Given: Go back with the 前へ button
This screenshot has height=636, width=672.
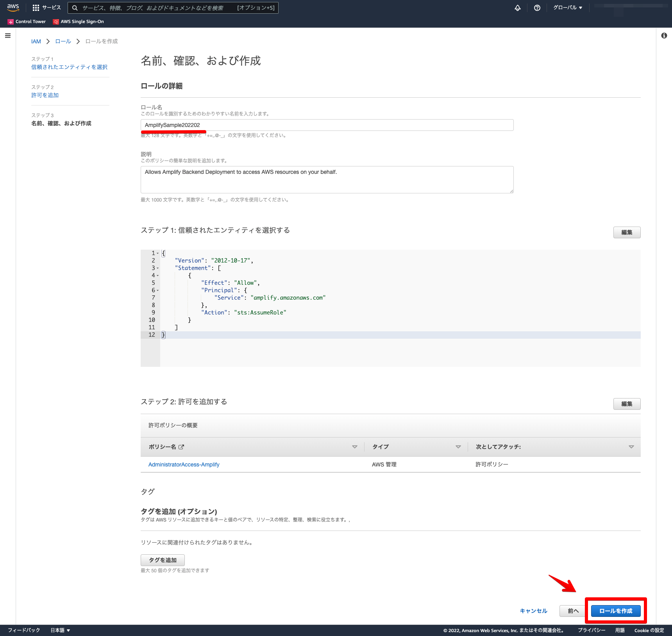Looking at the screenshot, I should coord(574,611).
